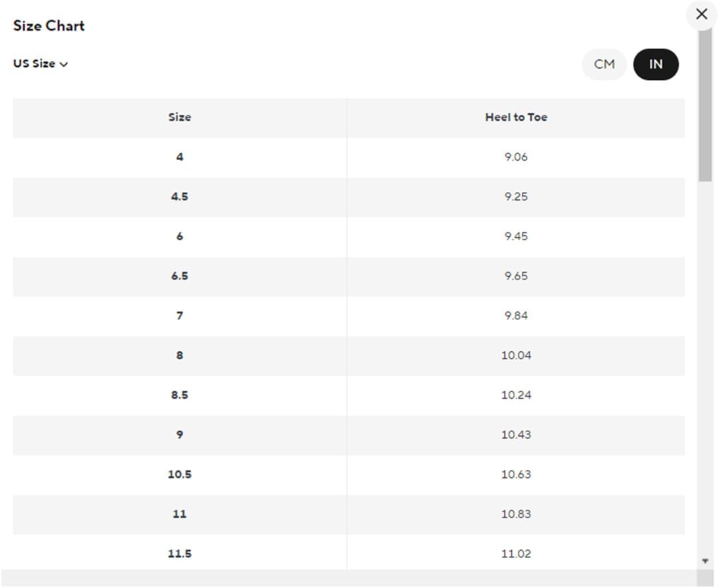The image size is (719, 588).
Task: Click the scrollbar down arrow
Action: 705,561
